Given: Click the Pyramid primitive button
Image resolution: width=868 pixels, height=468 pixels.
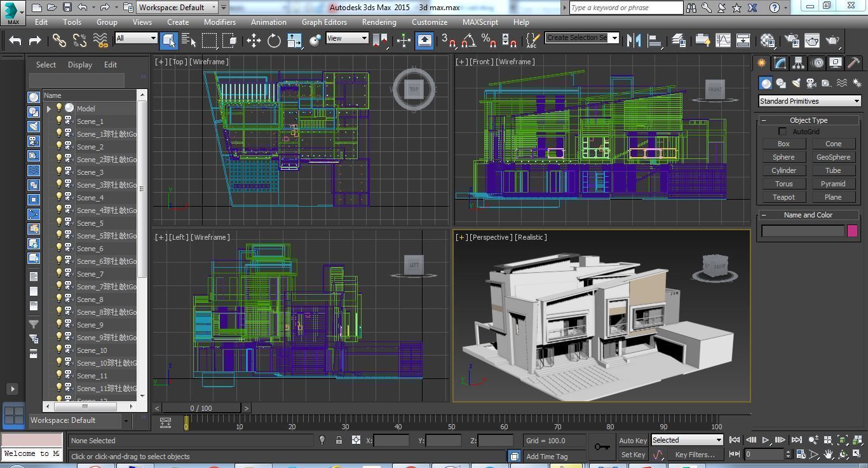Looking at the screenshot, I should coord(833,184).
